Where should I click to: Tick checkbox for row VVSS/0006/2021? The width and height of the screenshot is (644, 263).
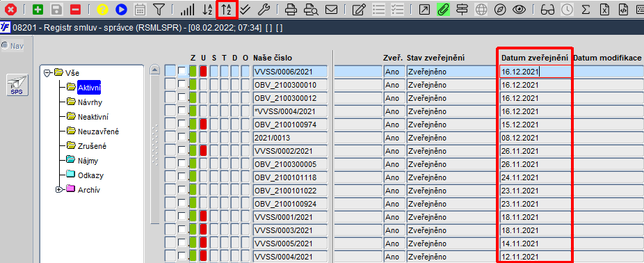[x=182, y=71]
